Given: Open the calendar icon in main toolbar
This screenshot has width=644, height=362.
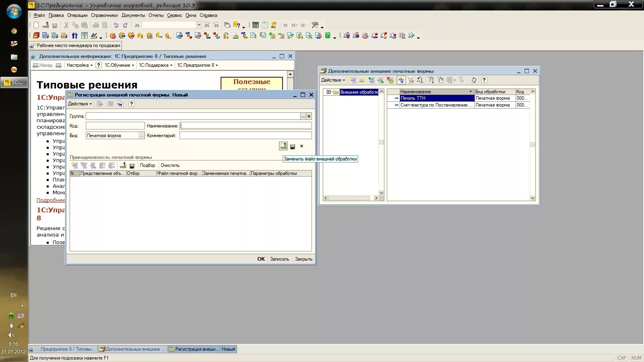Looking at the screenshot, I should [264, 25].
